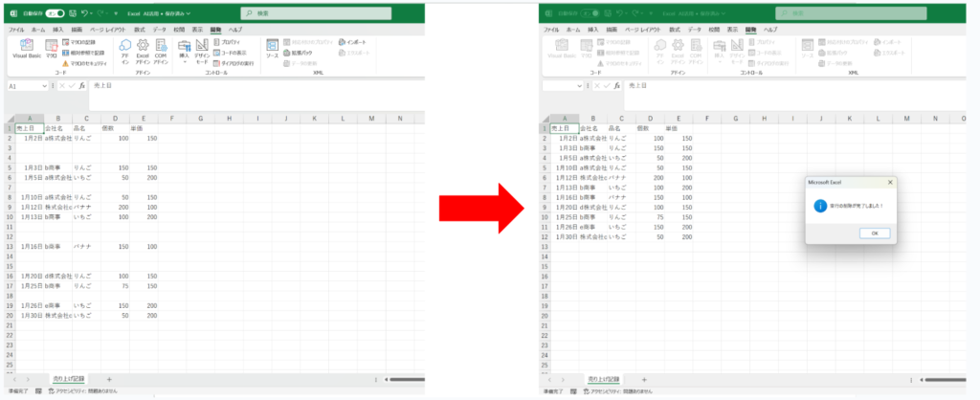Click the XML ソース icon in left window

click(x=272, y=50)
